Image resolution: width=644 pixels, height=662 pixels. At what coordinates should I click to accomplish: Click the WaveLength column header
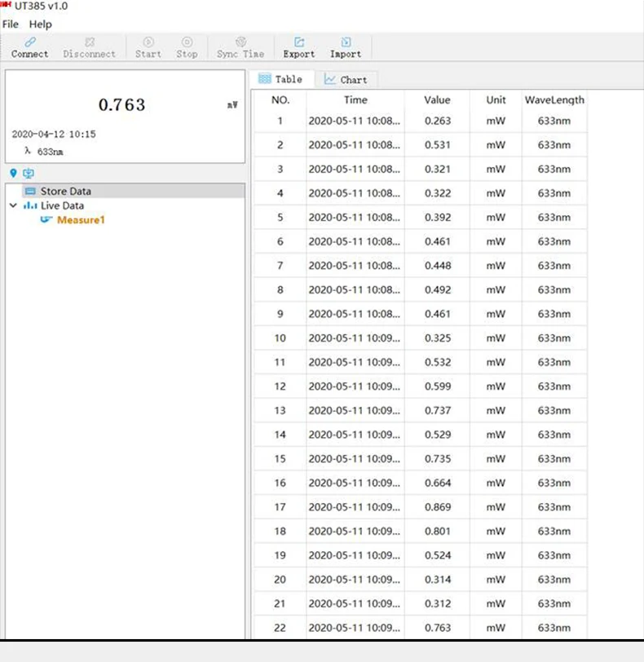[x=554, y=100]
